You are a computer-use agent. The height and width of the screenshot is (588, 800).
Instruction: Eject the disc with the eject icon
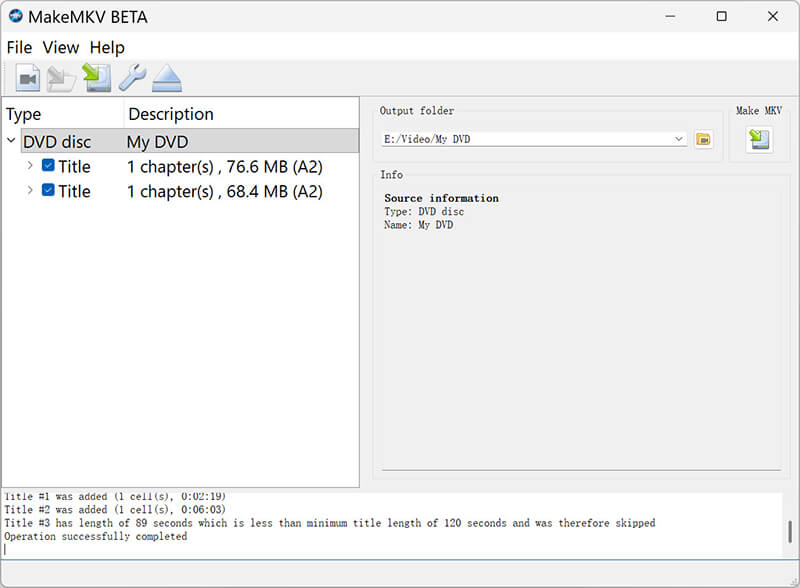pos(167,77)
